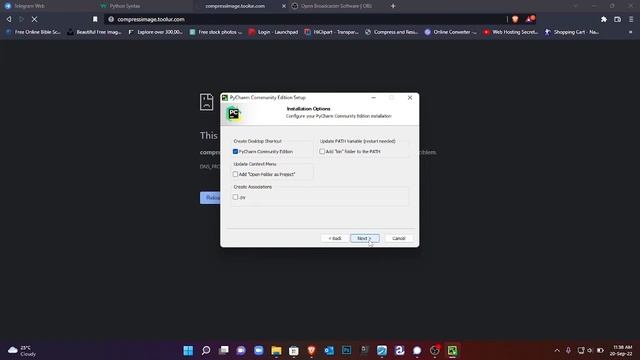
Task: Open Web Hosting Secrets bookmark
Action: 511,32
